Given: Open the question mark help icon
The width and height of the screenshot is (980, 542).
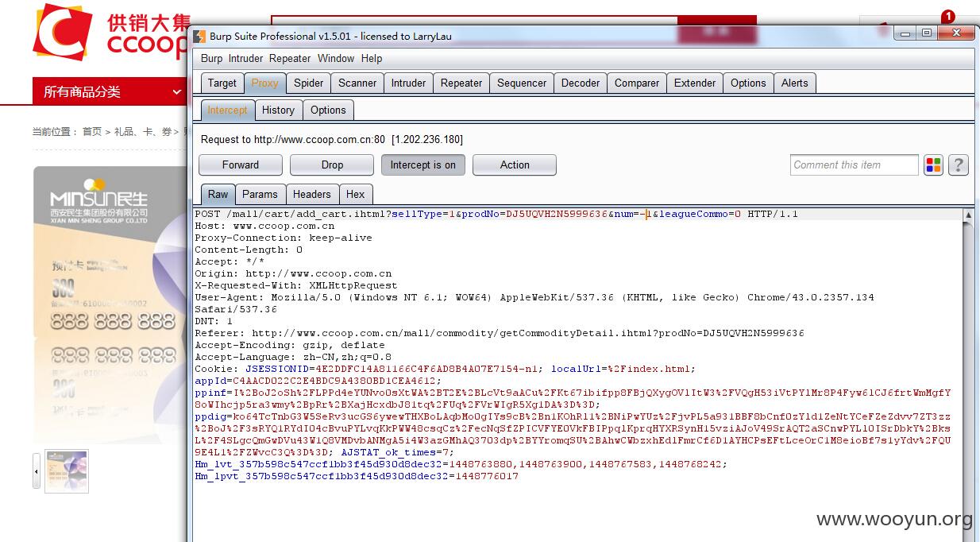Looking at the screenshot, I should tap(959, 165).
